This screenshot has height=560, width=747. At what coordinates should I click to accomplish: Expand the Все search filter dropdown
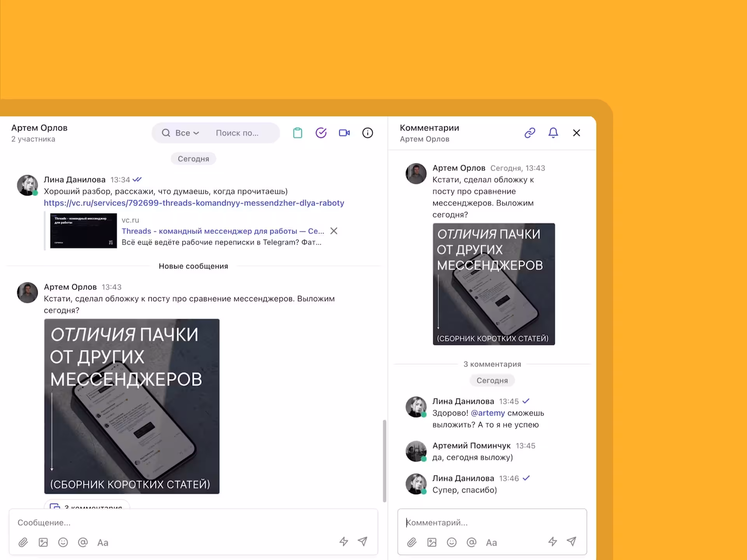click(x=187, y=133)
